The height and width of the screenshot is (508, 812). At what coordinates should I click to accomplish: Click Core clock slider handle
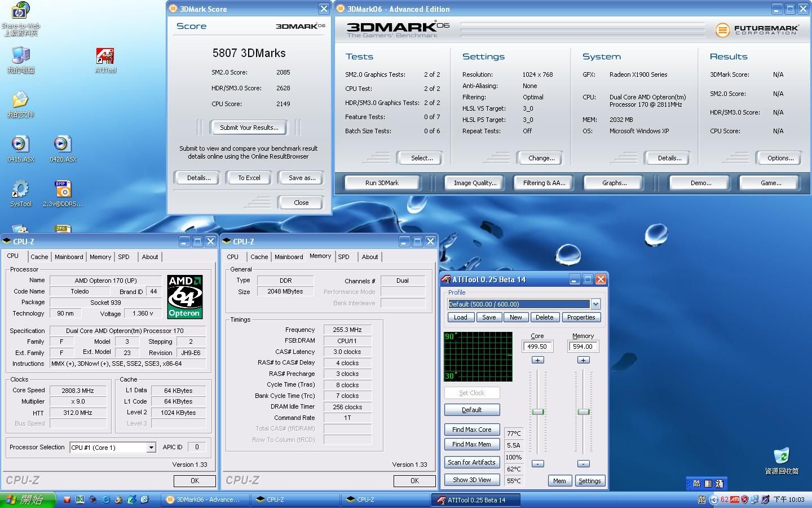click(538, 411)
